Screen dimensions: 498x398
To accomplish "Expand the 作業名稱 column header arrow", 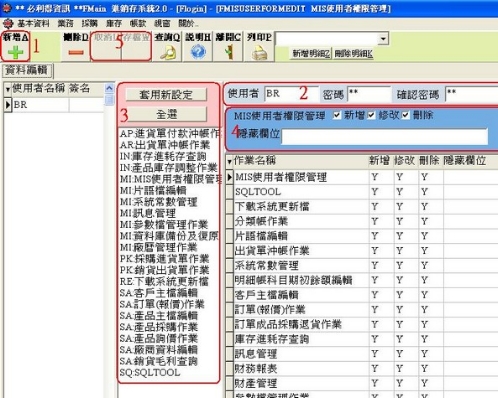I will 229,162.
